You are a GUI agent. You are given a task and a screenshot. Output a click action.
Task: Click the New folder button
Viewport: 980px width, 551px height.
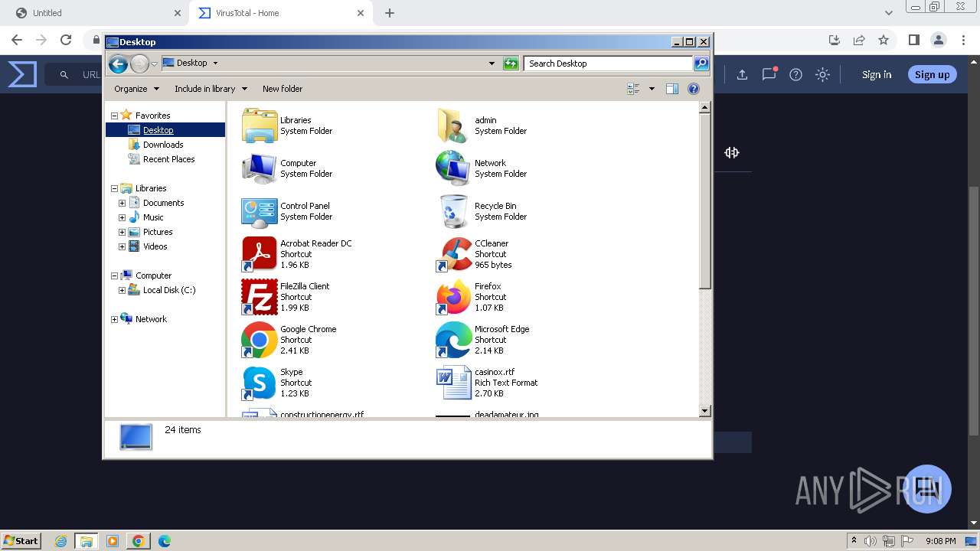click(283, 89)
